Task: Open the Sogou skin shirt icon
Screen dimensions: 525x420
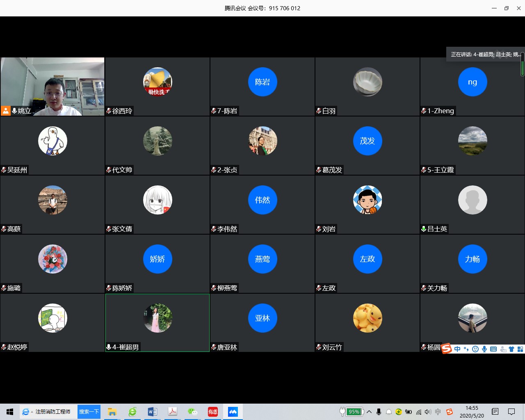Action: point(511,349)
